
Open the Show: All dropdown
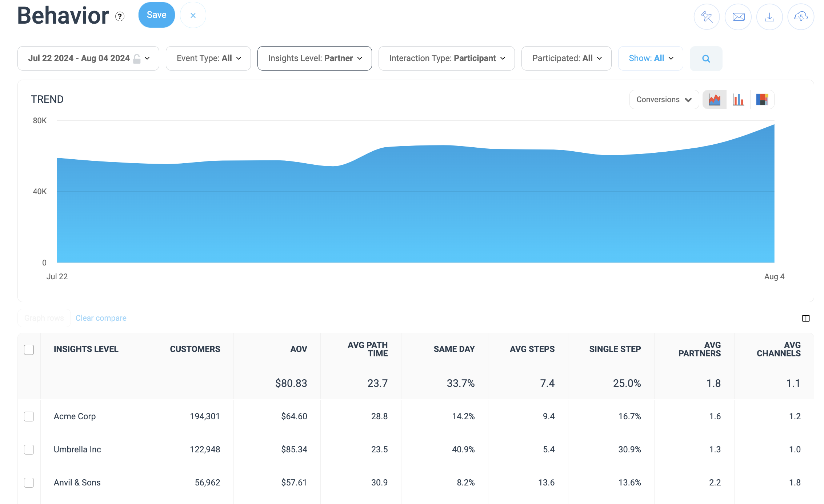(x=651, y=58)
